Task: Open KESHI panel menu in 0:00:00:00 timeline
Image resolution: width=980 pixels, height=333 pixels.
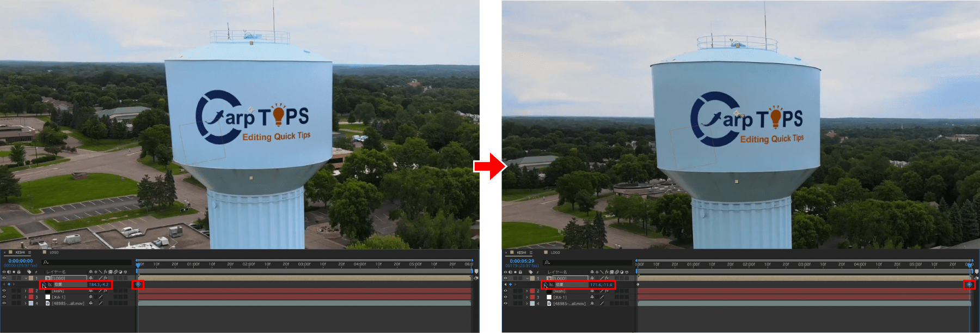Action: click(29, 252)
